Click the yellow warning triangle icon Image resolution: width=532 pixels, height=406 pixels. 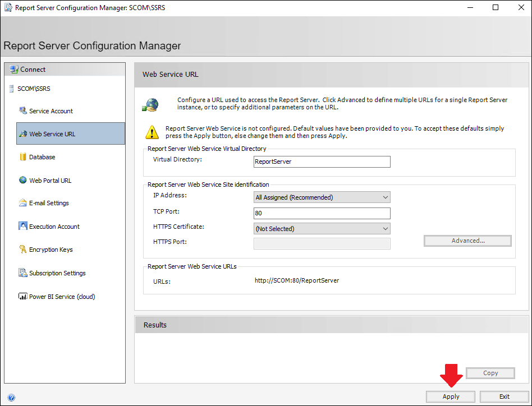point(152,132)
